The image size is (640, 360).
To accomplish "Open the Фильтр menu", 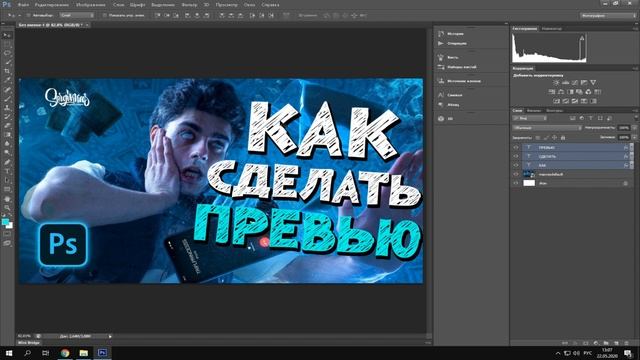I will click(x=189, y=5).
